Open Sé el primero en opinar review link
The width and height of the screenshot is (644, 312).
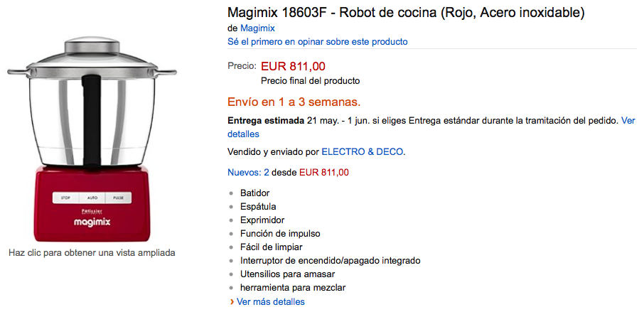tap(318, 41)
